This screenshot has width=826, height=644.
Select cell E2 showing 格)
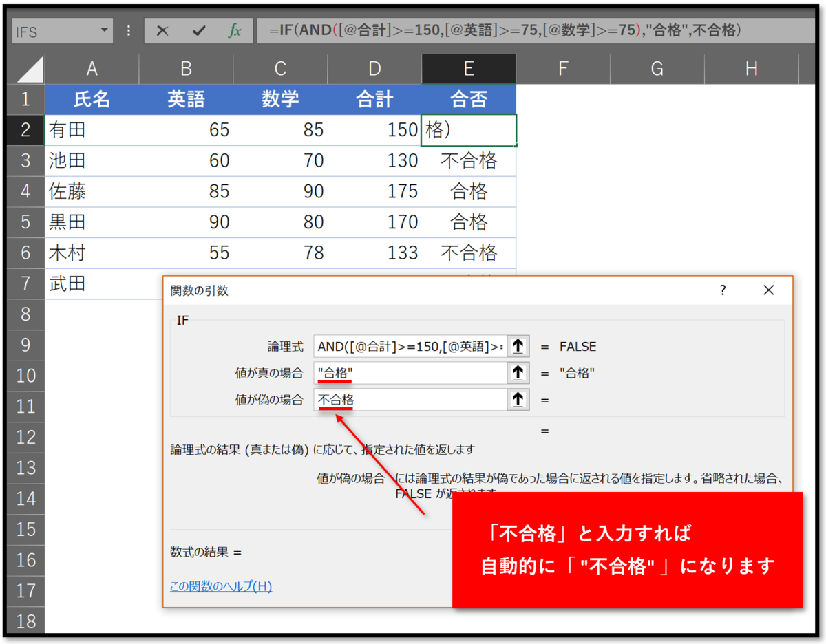468,129
